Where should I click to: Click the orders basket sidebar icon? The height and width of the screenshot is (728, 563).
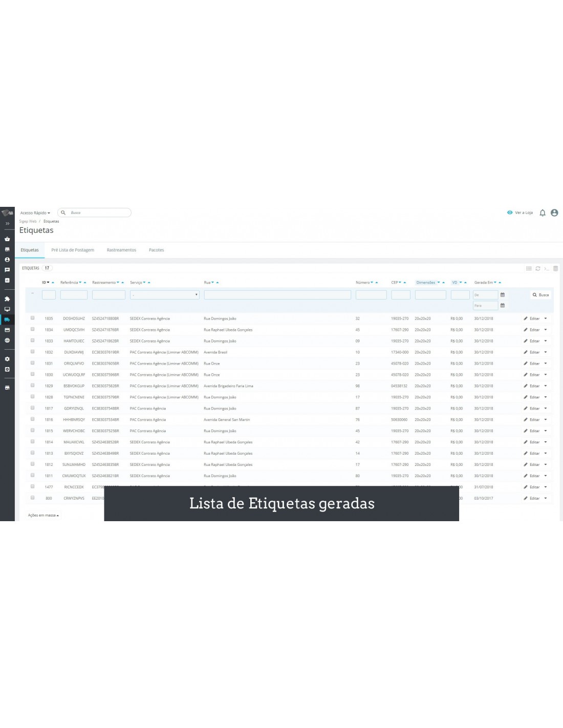coord(7,239)
